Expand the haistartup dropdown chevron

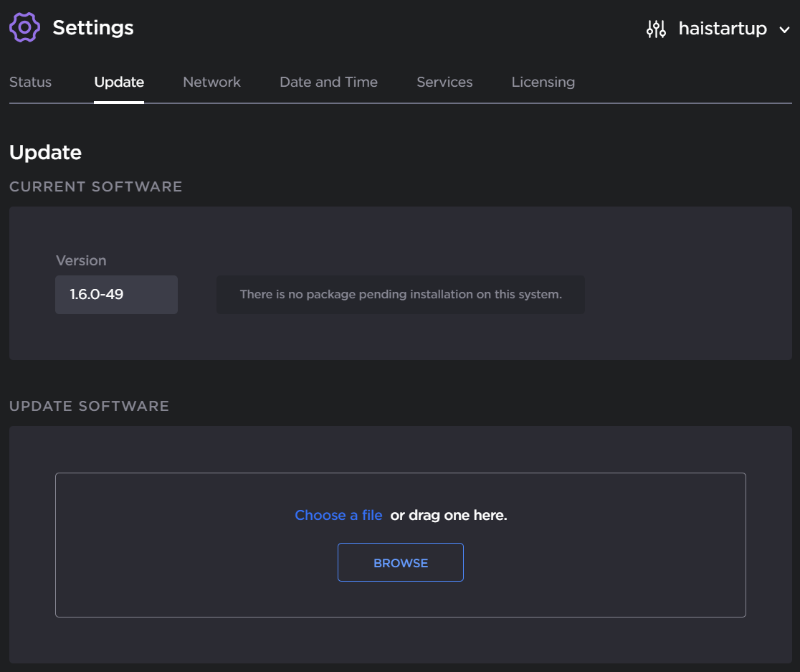coord(786,30)
